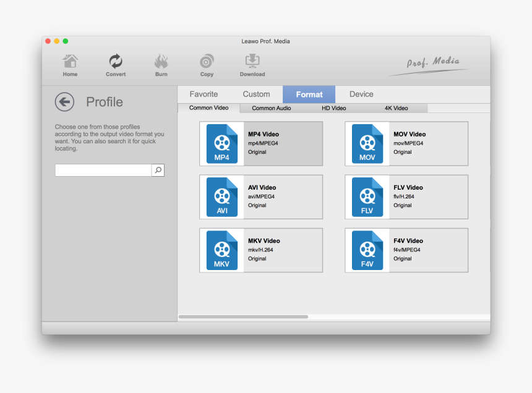Choose the MKV Video title text
The width and height of the screenshot is (532, 393).
tap(264, 241)
